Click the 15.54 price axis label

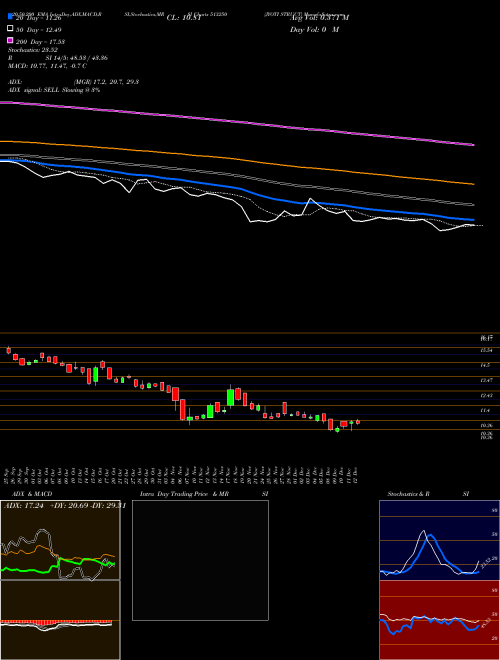[486, 350]
